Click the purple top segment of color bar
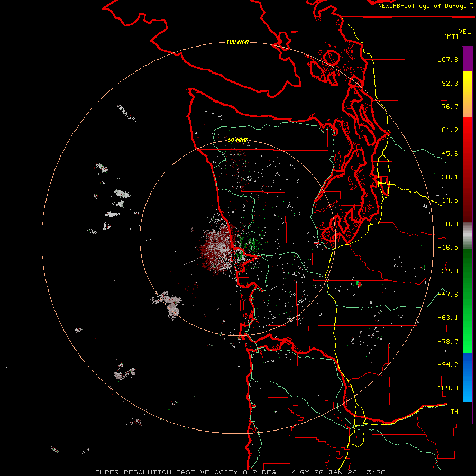The width and height of the screenshot is (476, 476). click(467, 59)
